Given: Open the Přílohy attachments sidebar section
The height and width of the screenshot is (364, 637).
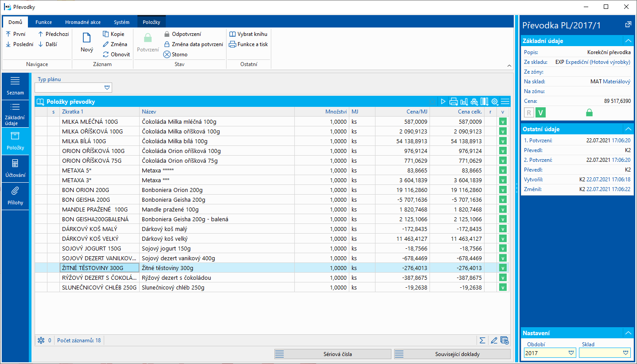Looking at the screenshot, I should click(15, 196).
